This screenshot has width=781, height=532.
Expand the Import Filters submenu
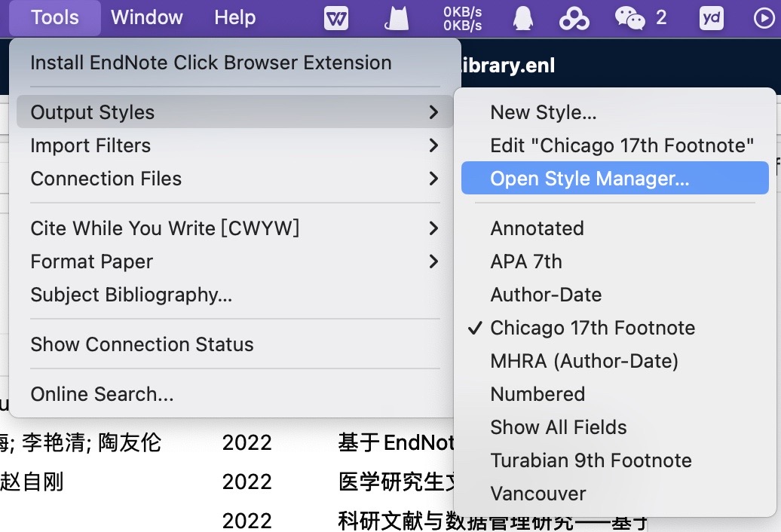90,145
